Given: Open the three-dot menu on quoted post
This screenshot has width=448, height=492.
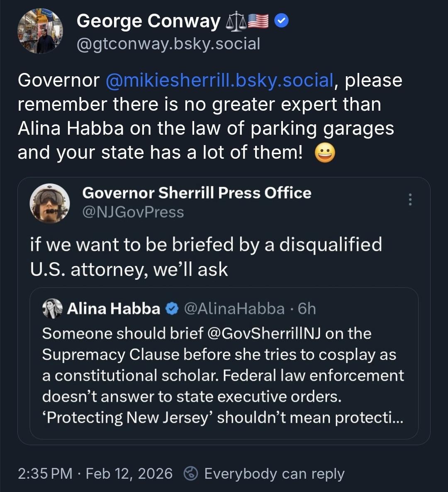Looking at the screenshot, I should click(x=410, y=199).
